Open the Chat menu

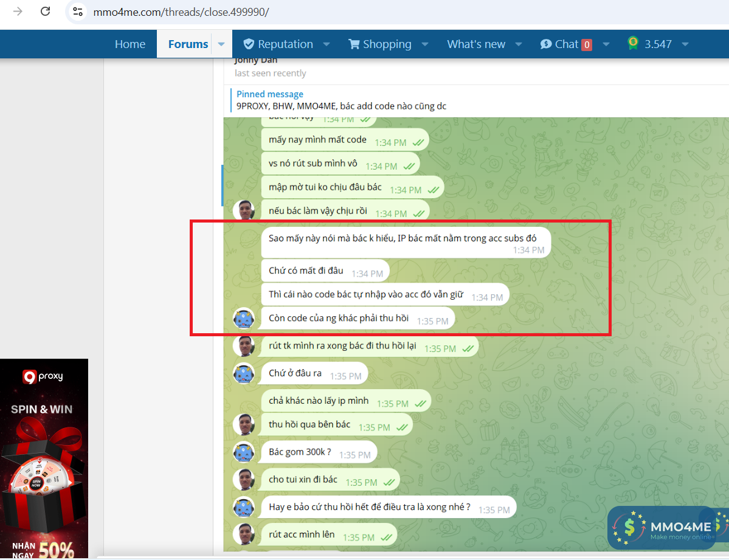coord(566,44)
